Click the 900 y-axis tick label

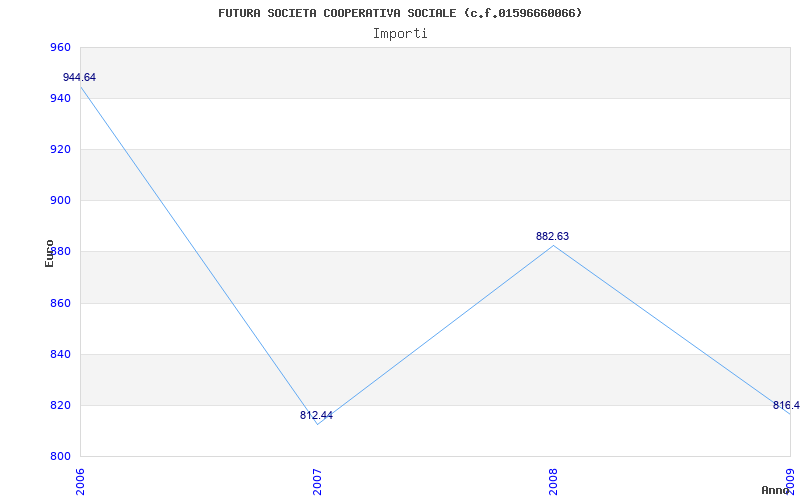pyautogui.click(x=60, y=201)
